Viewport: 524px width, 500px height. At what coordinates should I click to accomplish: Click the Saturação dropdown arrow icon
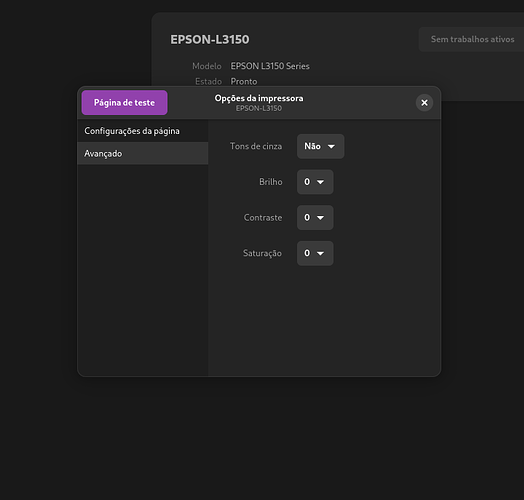(x=320, y=254)
